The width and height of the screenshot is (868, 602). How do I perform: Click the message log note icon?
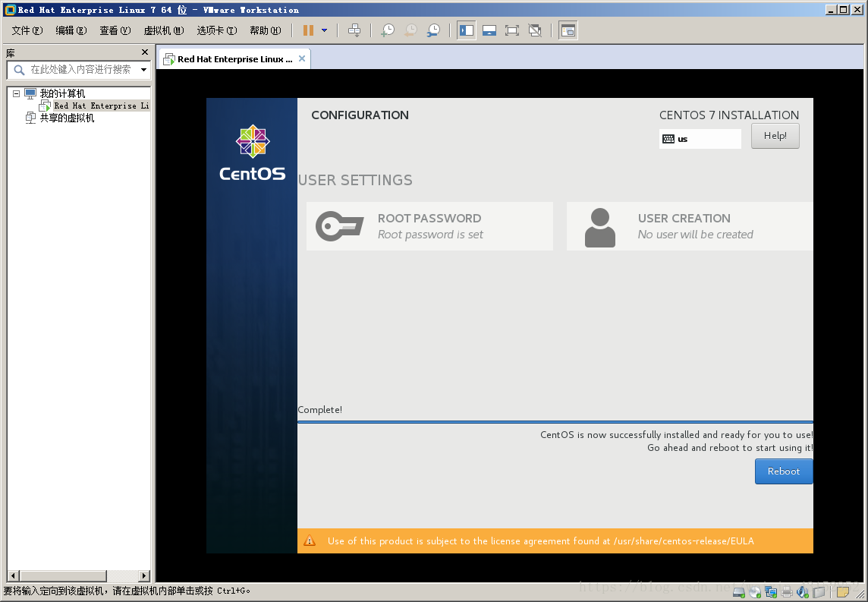click(x=842, y=592)
